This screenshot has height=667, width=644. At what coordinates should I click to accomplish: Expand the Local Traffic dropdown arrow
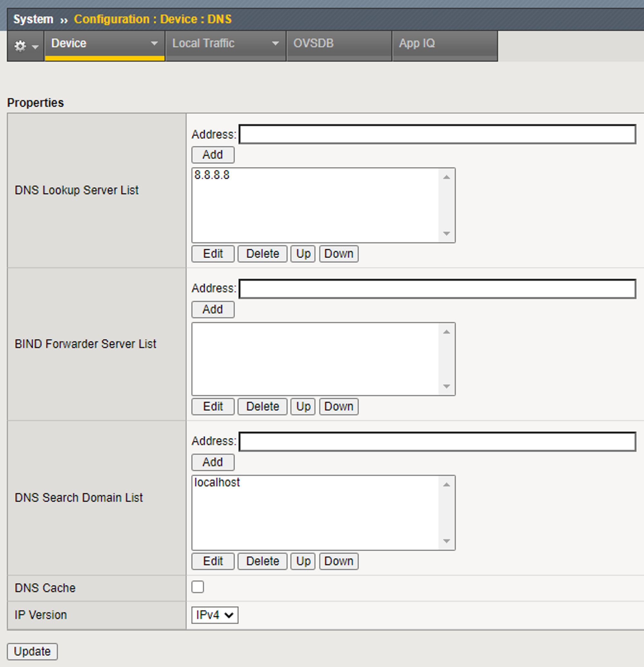pos(275,43)
